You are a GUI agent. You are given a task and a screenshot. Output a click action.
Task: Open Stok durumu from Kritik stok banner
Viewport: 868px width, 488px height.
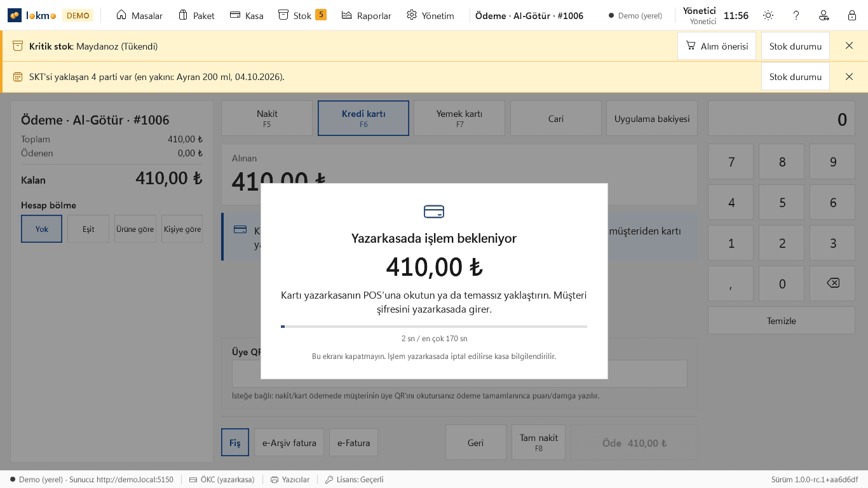click(796, 46)
